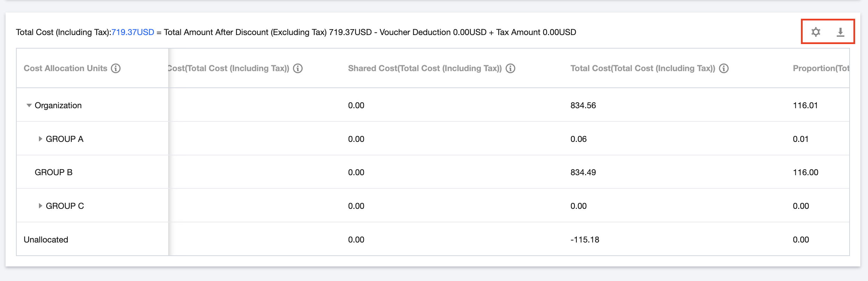Screen dimensions: 868x281
Task: Click the Shared Cost column header
Action: (425, 68)
